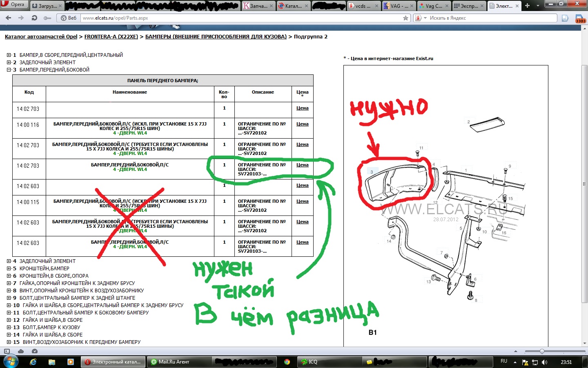588x368 pixels.
Task: Switch to the Загруз... tab
Action: 47,6
